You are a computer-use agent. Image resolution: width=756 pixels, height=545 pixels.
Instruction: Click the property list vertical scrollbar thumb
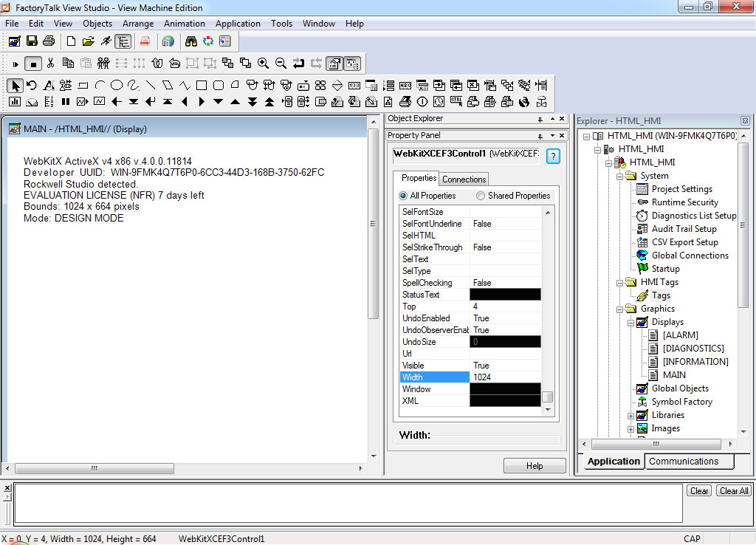point(547,397)
